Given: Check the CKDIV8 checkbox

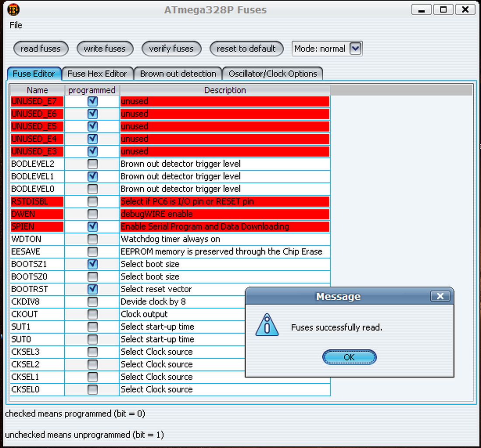Looking at the screenshot, I should point(92,301).
